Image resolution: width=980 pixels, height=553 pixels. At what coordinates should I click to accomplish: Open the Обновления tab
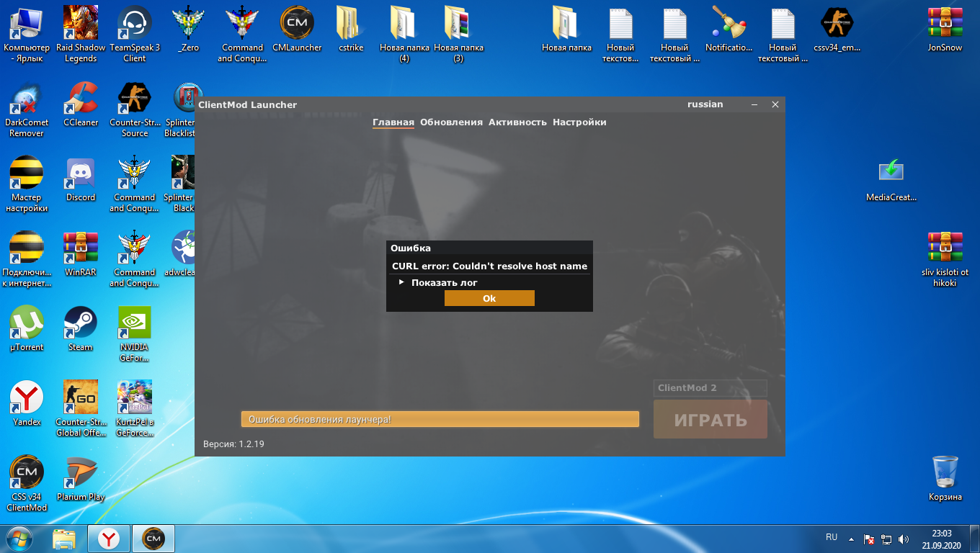point(451,122)
